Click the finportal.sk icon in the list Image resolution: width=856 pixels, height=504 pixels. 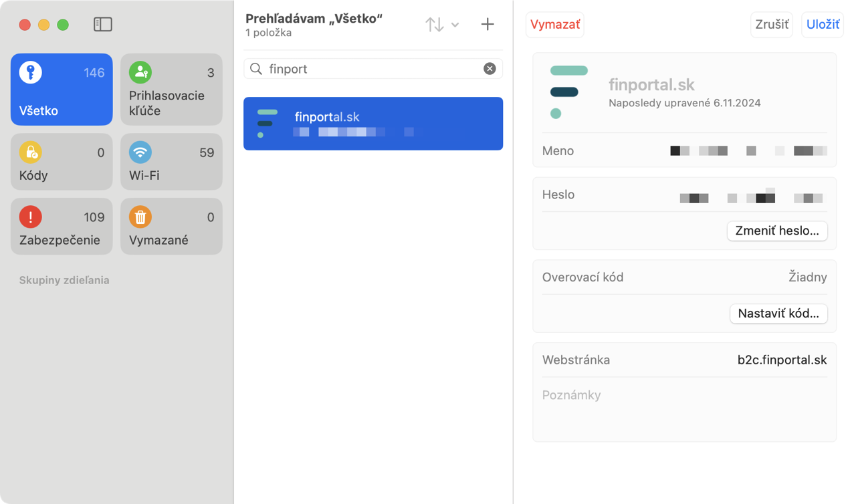(267, 124)
